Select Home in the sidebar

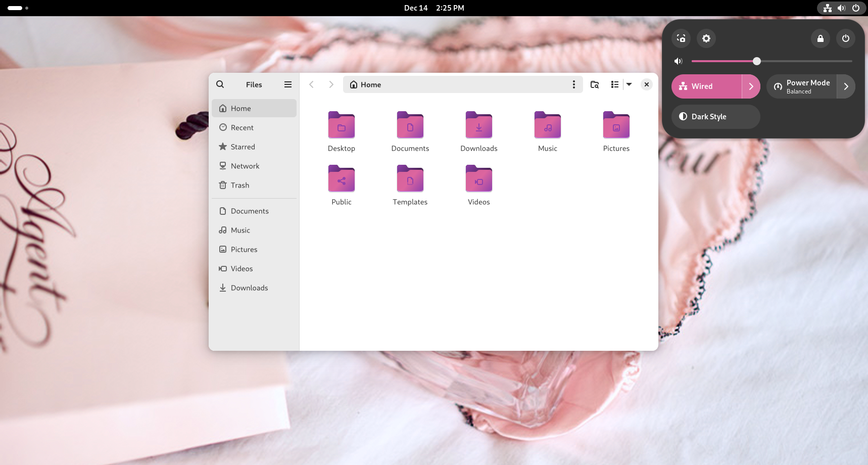pyautogui.click(x=254, y=108)
